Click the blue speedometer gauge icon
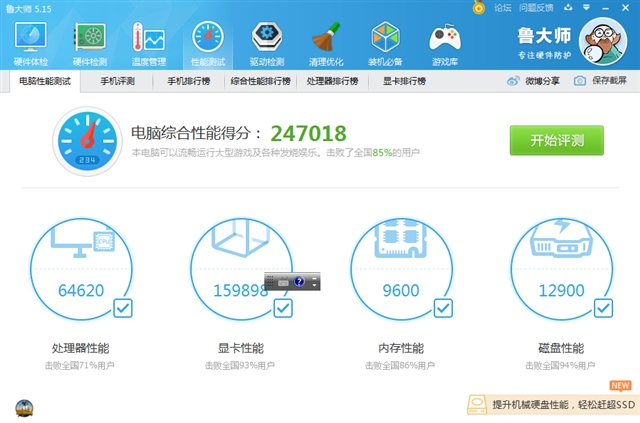 (87, 141)
